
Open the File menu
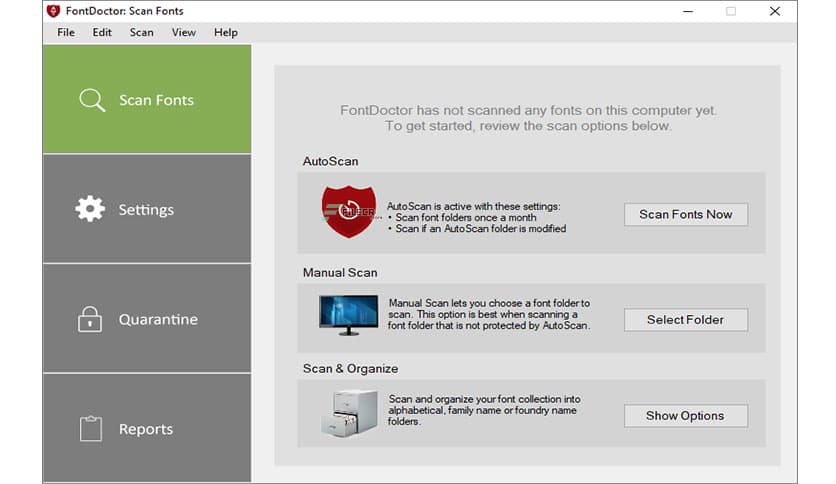tap(66, 33)
